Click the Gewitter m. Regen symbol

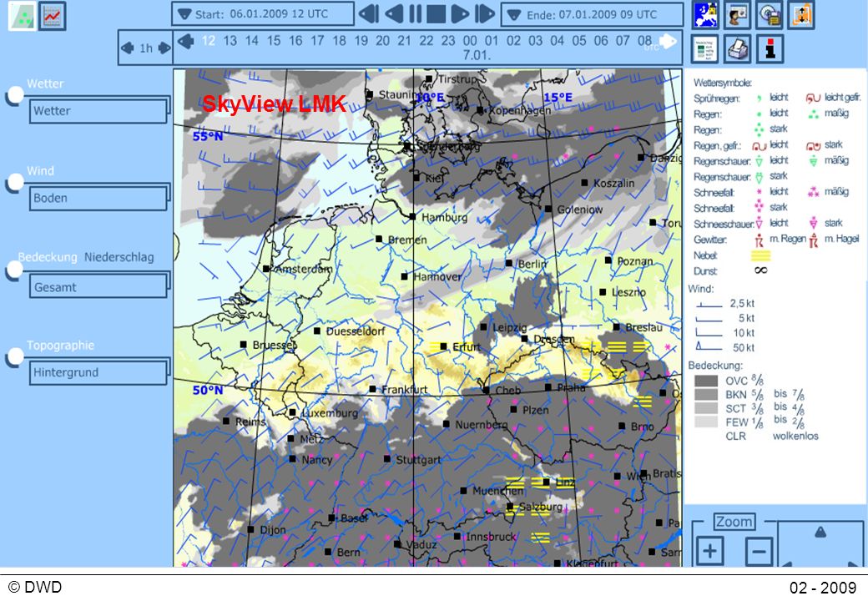coord(759,240)
